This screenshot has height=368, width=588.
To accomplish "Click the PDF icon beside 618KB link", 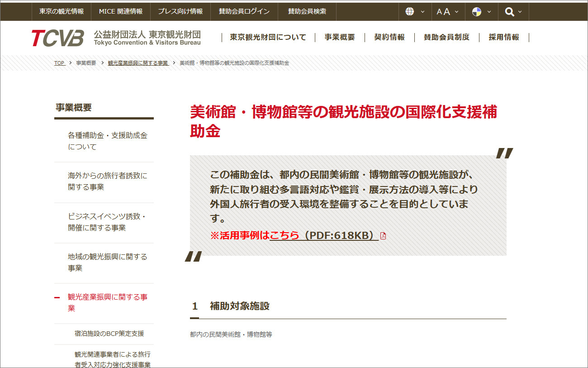I will click(383, 236).
